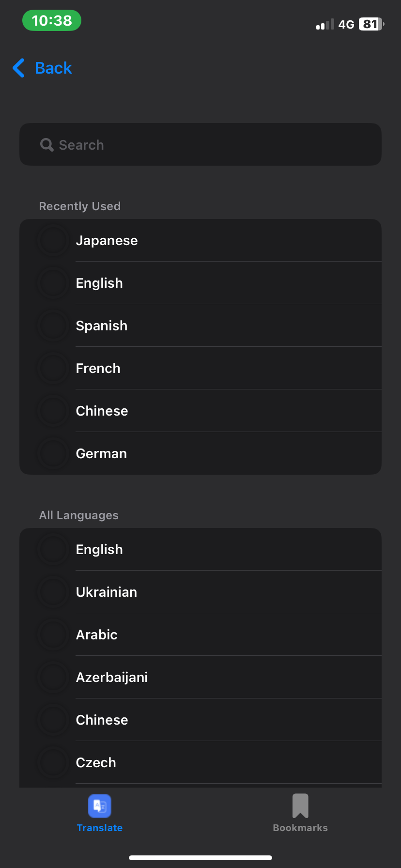Select Japanese radio circle in Recently Used

53,240
